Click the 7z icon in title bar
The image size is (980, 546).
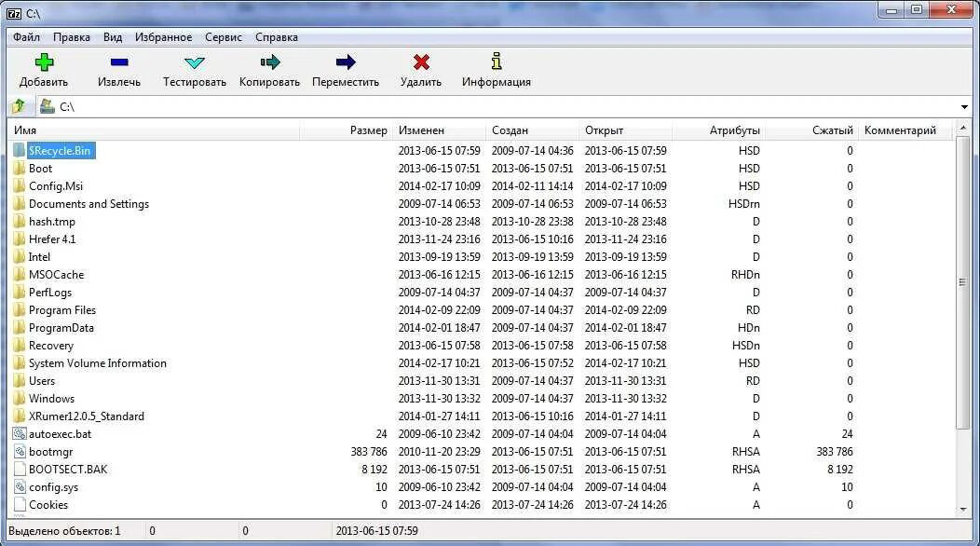14,13
